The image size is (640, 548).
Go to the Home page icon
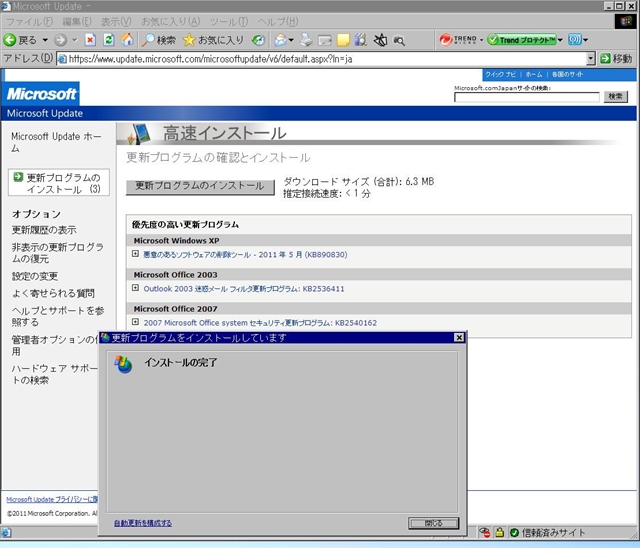click(127, 40)
